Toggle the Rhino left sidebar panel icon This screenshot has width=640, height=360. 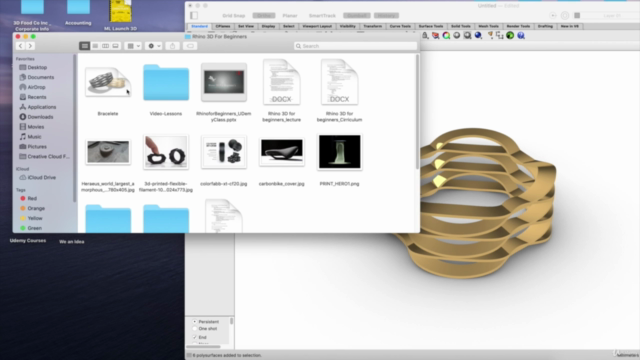194,16
